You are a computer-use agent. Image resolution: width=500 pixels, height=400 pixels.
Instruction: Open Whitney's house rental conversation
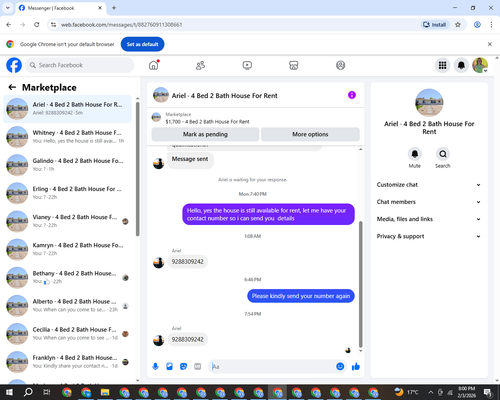[68, 137]
